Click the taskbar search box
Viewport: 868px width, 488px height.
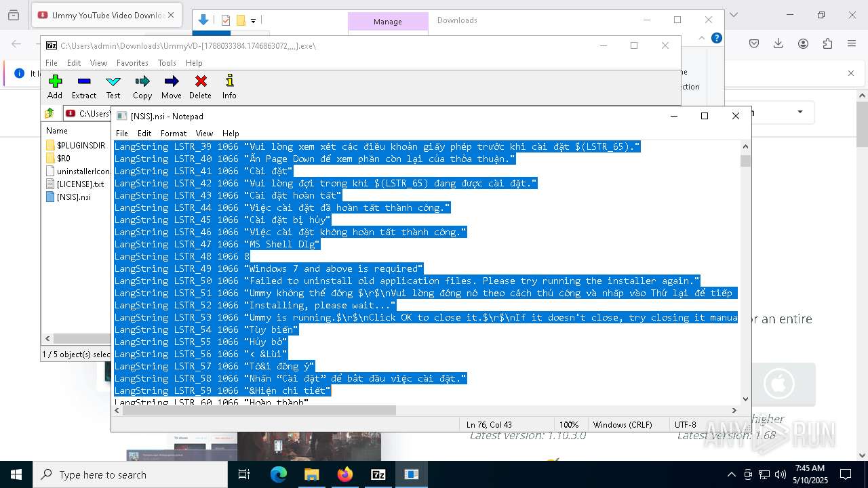tap(130, 474)
